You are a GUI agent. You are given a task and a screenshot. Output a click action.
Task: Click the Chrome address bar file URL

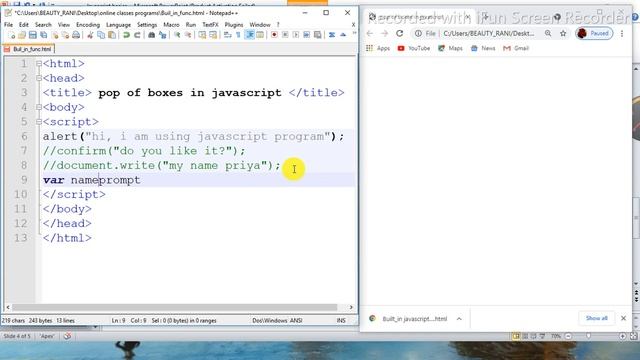[x=488, y=33]
